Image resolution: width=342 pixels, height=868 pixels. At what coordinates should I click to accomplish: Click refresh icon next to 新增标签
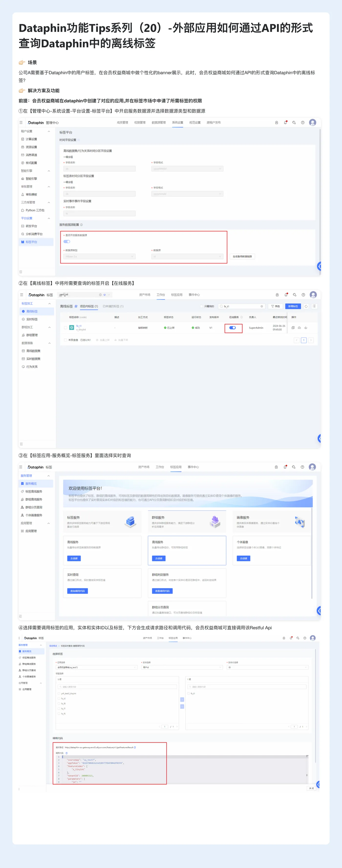[306, 306]
